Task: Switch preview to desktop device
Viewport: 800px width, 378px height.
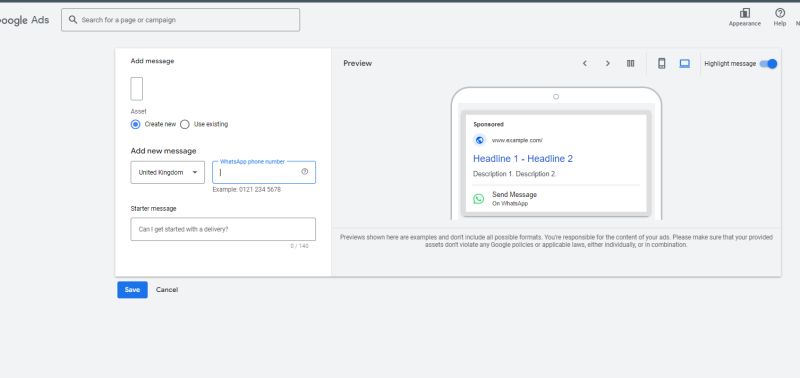Action: tap(685, 63)
